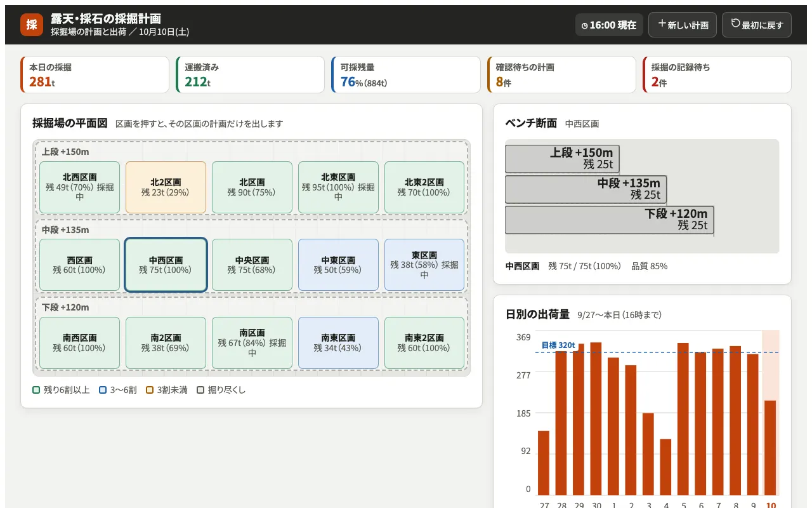
Task: Select the 南東2区画 tile
Action: (x=424, y=343)
